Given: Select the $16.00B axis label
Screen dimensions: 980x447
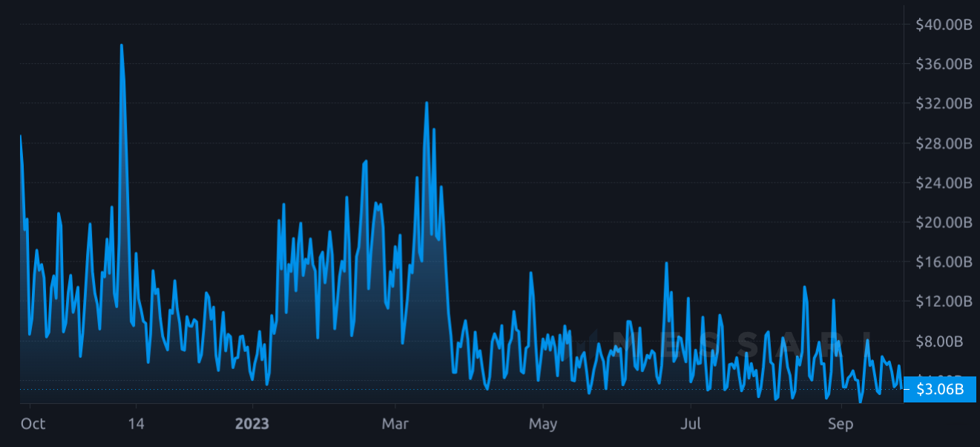Looking at the screenshot, I should pyautogui.click(x=944, y=262).
